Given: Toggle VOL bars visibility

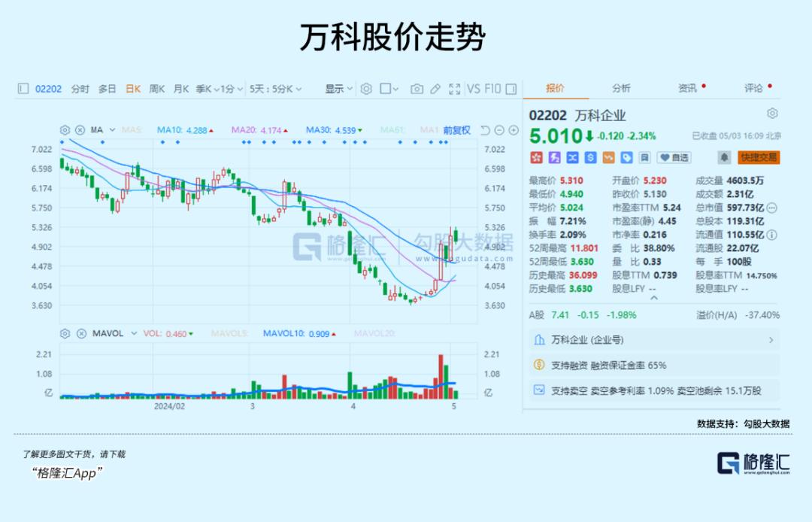Looking at the screenshot, I should coord(168,333).
